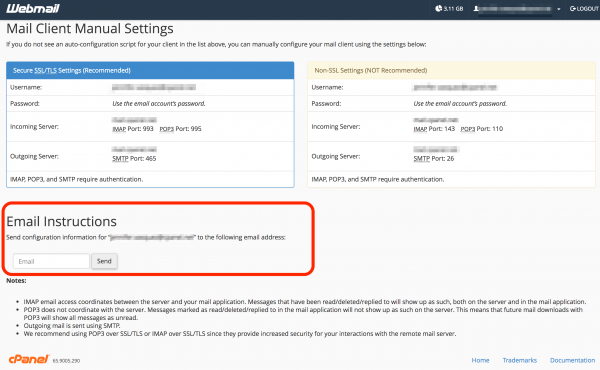The image size is (600, 370).
Task: Click the SSL Username label
Action: [x=26, y=87]
